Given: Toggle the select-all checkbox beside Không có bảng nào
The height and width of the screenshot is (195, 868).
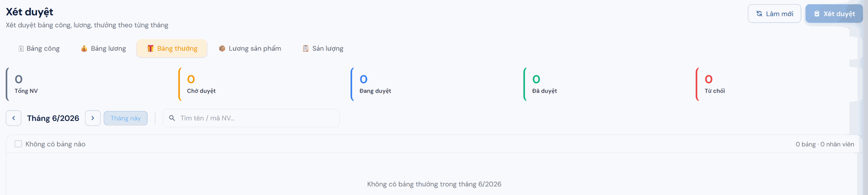Looking at the screenshot, I should [x=18, y=144].
